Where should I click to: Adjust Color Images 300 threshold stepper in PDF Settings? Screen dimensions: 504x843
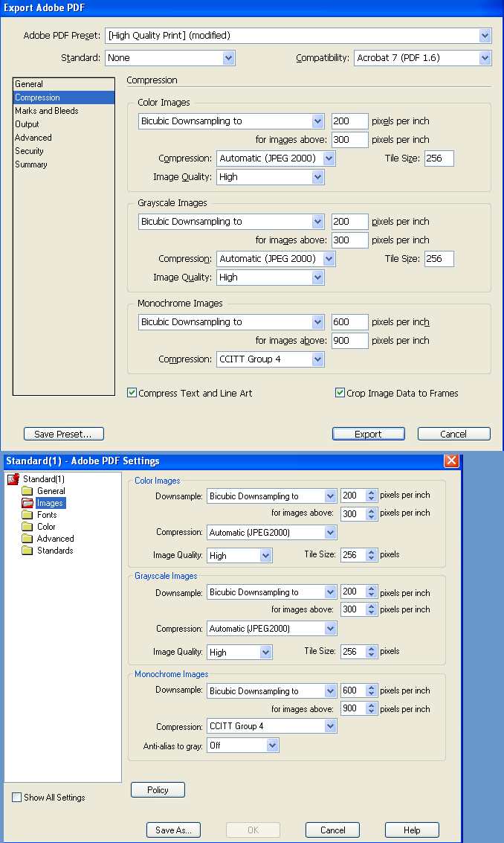pos(371,514)
